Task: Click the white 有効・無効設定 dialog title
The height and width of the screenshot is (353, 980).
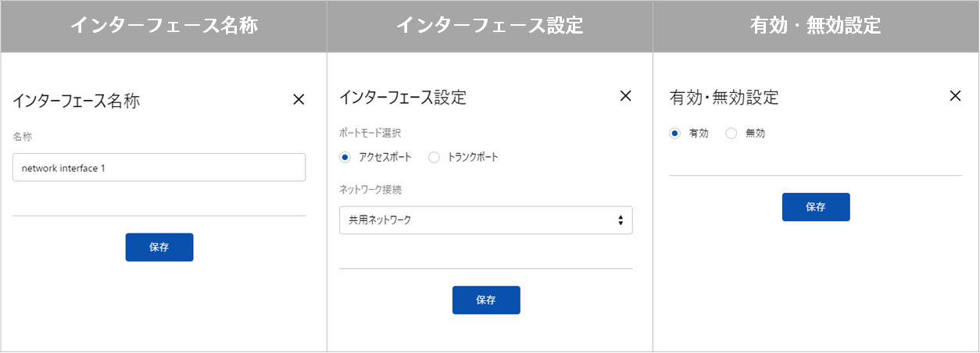Action: [724, 98]
